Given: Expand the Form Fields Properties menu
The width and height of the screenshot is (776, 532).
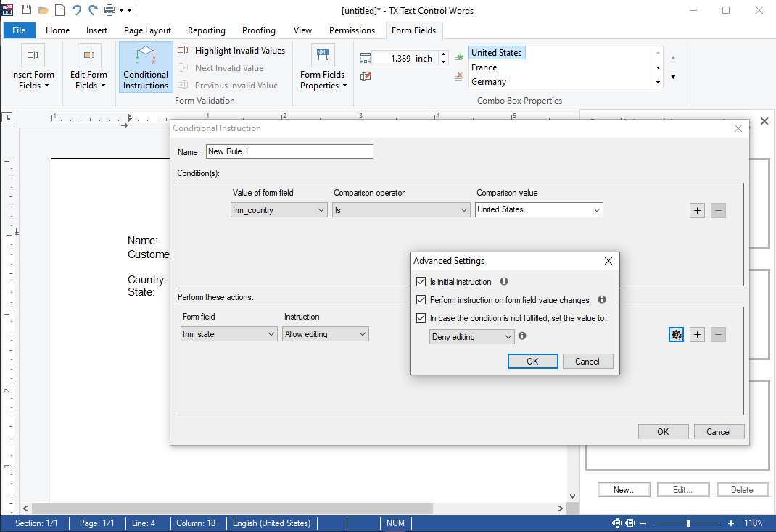Looking at the screenshot, I should click(344, 86).
